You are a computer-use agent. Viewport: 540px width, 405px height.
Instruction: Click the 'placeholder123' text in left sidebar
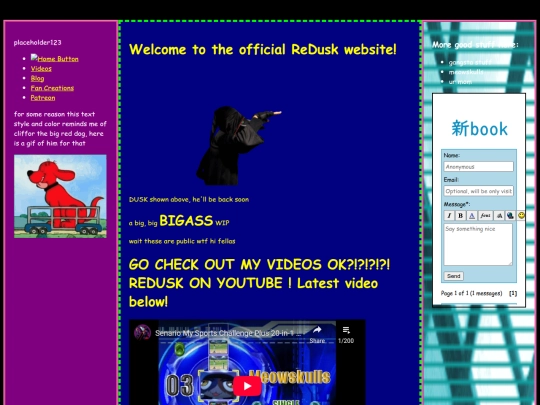tap(38, 43)
